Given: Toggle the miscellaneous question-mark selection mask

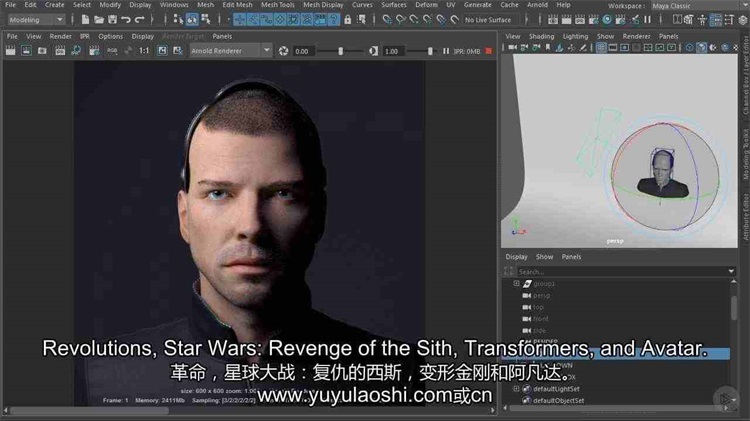Looking at the screenshot, I should coord(333,20).
